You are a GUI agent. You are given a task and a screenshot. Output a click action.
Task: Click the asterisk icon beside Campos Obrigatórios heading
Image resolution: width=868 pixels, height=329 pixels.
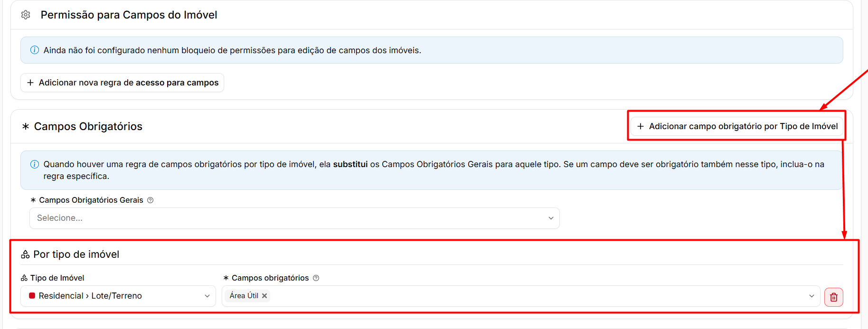(x=26, y=126)
